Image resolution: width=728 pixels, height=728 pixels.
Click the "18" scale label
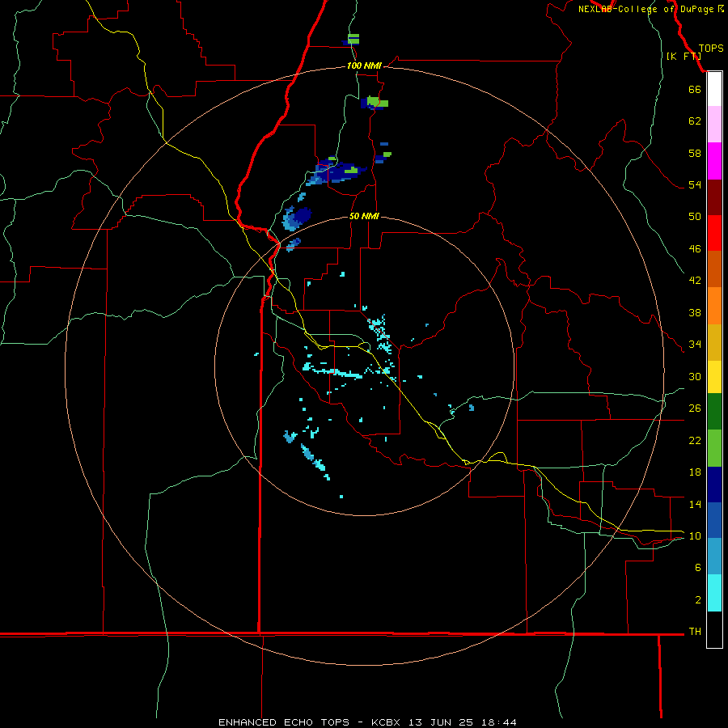coord(695,472)
